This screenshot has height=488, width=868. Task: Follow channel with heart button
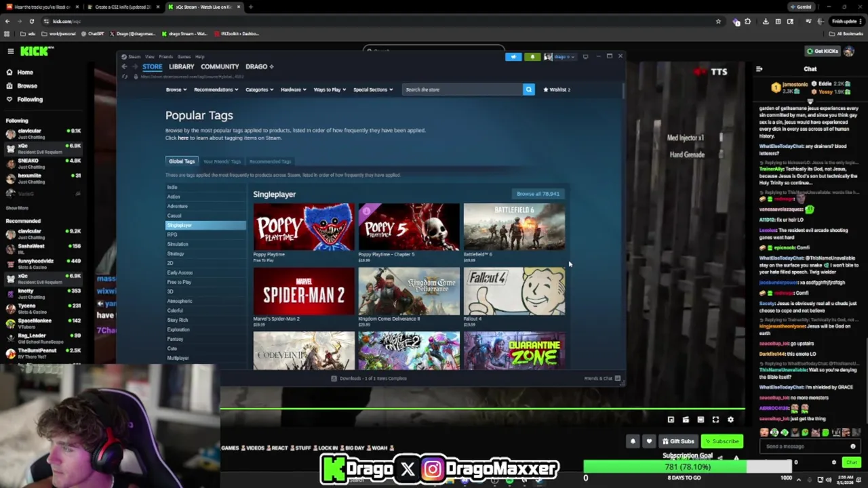649,441
